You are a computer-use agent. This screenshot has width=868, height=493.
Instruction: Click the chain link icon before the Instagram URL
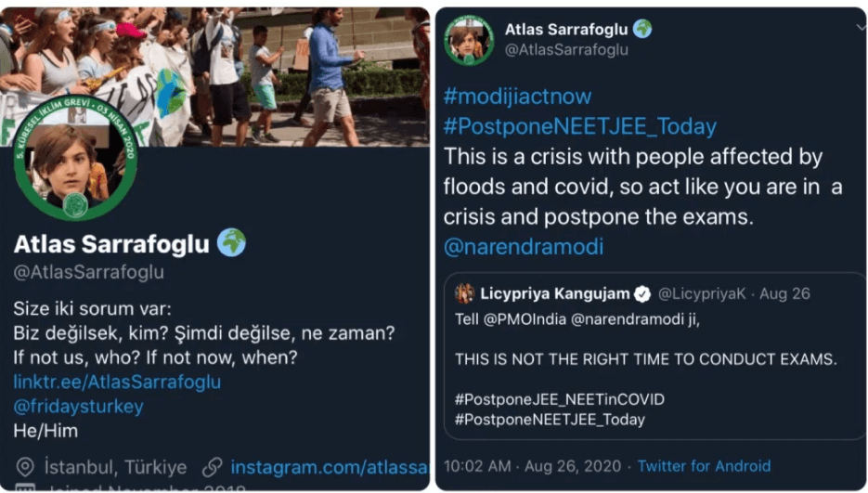212,467
